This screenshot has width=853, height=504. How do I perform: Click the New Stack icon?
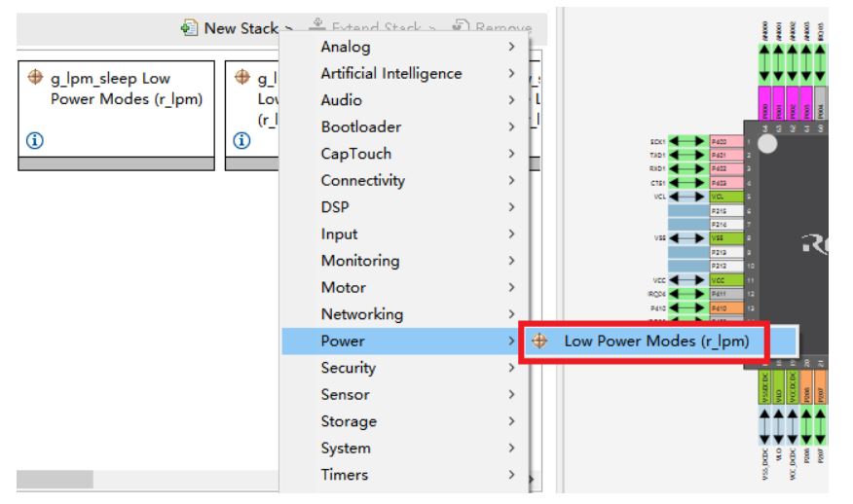point(189,27)
